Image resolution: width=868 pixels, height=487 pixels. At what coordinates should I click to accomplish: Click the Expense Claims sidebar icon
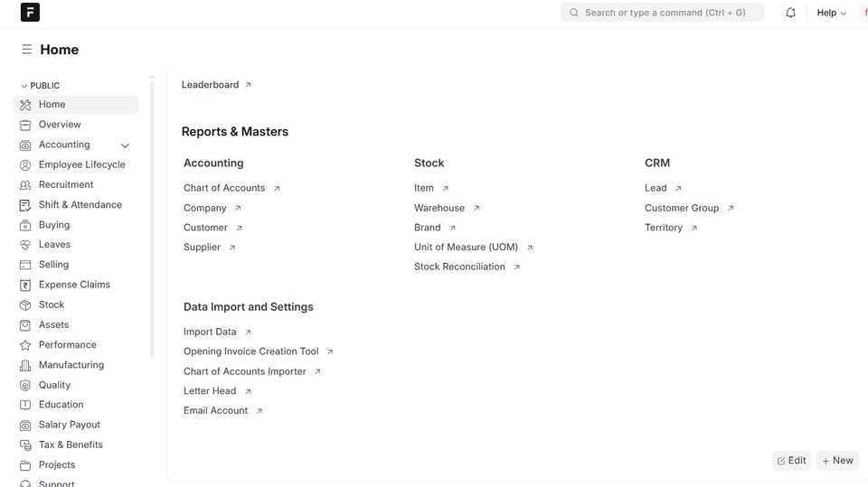point(25,285)
